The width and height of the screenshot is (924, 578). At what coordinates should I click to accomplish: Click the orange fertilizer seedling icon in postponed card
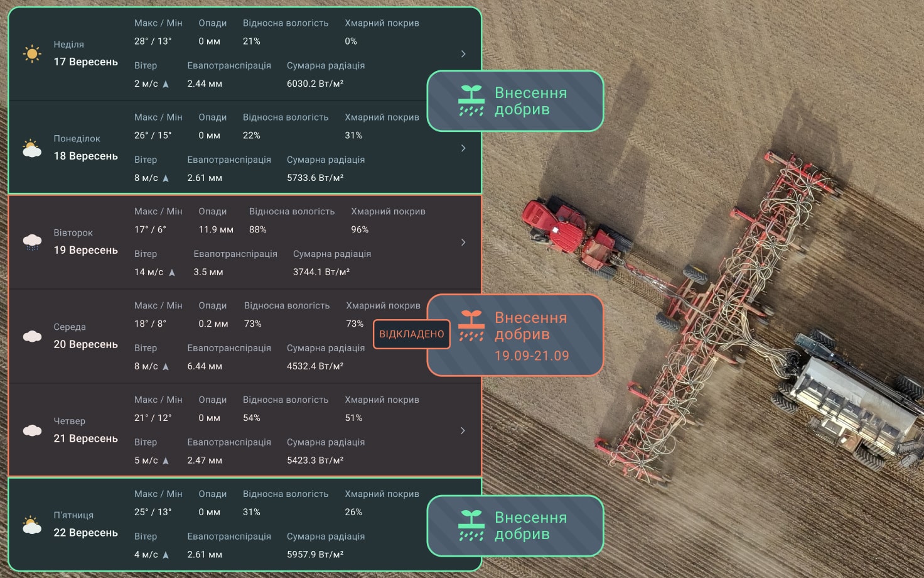point(471,325)
